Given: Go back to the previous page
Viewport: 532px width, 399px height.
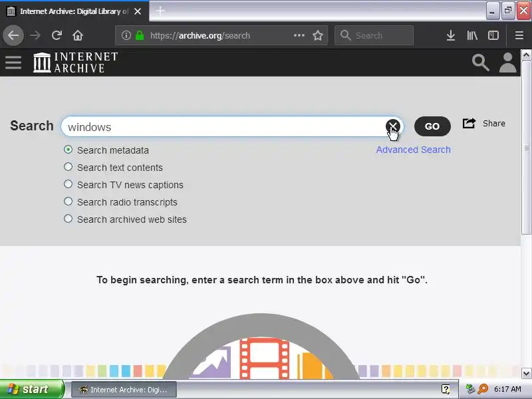Looking at the screenshot, I should (x=13, y=35).
